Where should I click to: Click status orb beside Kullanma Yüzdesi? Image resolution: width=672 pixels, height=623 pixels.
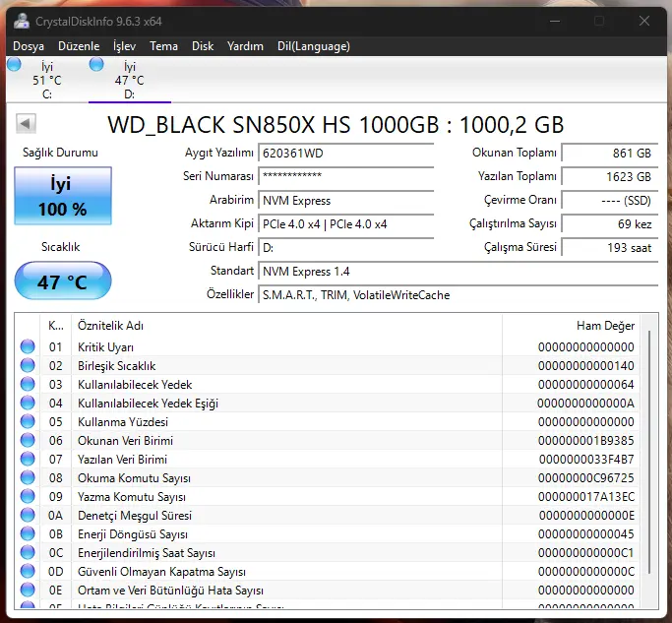(x=28, y=421)
